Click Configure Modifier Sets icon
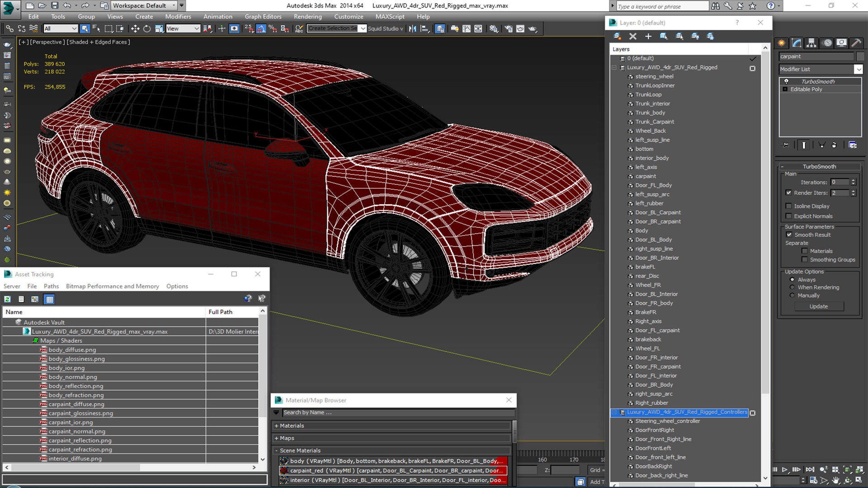This screenshot has width=868, height=488. 853,145
